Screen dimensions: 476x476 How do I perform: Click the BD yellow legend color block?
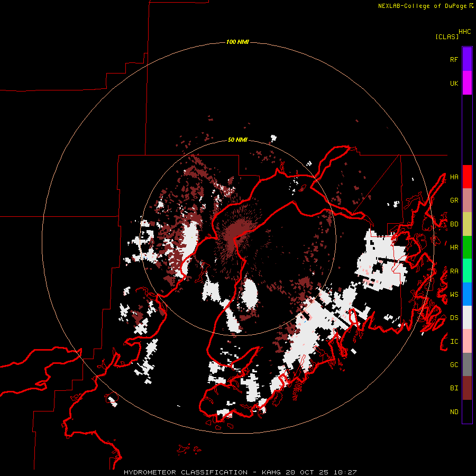(467, 224)
